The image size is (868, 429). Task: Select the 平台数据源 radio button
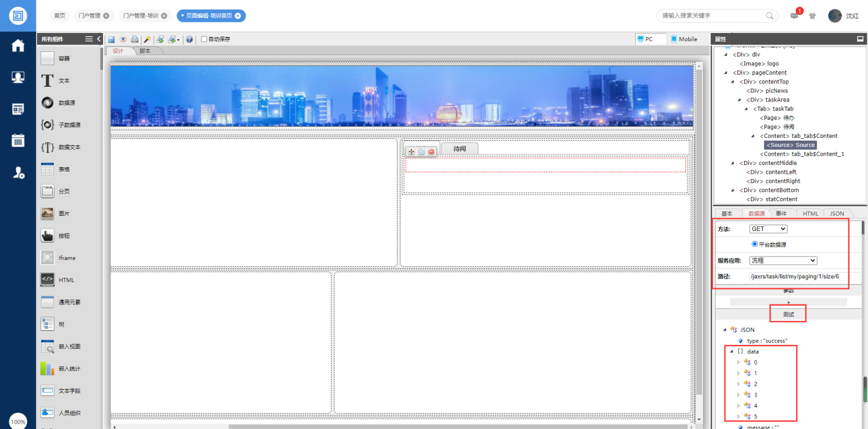pyautogui.click(x=755, y=244)
